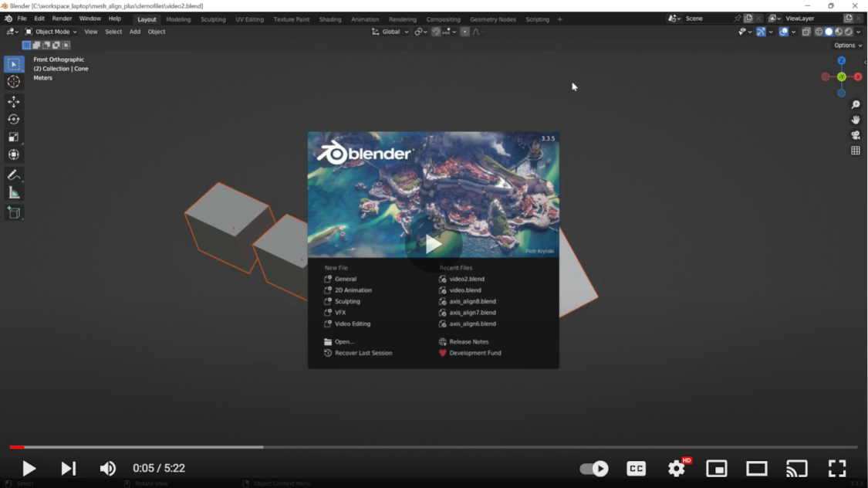Image resolution: width=868 pixels, height=488 pixels.
Task: Open the ViewLayer selector
Action: click(x=775, y=19)
